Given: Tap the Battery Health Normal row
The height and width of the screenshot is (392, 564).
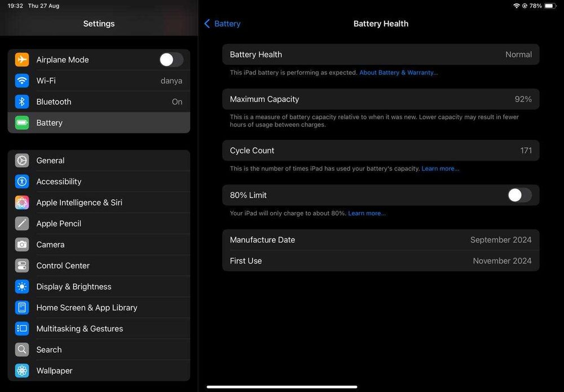Looking at the screenshot, I should click(x=381, y=55).
